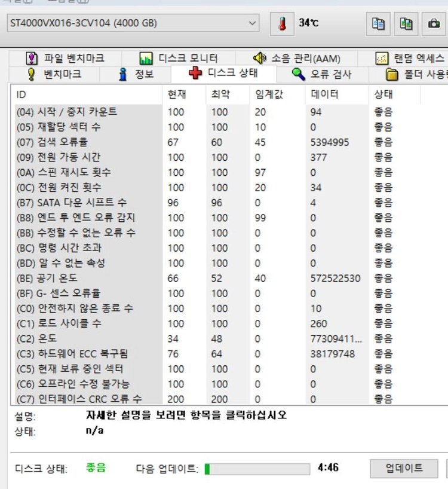
Task: Switch to the 벤치마크 tab
Action: tap(54, 74)
